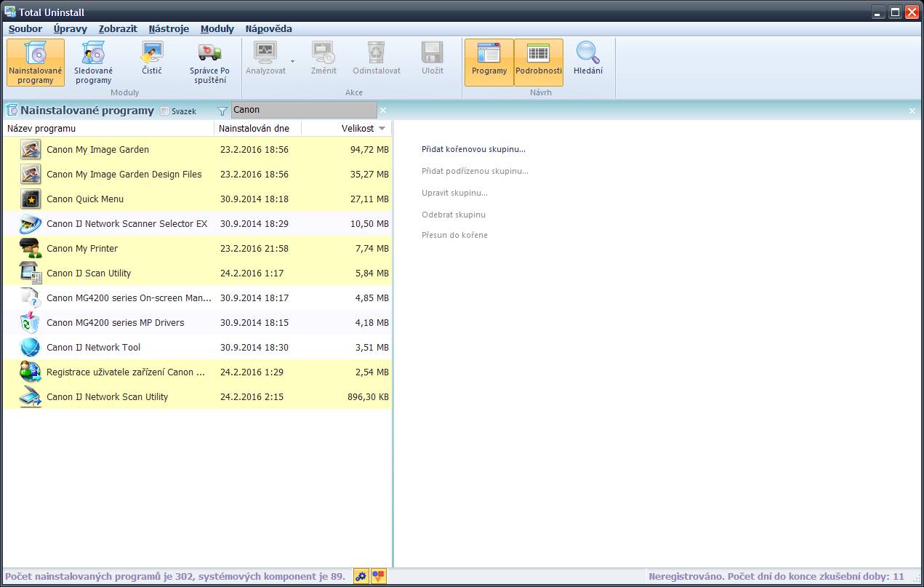This screenshot has height=587, width=924.
Task: Open the Nainstalované programy module
Action: pos(36,63)
